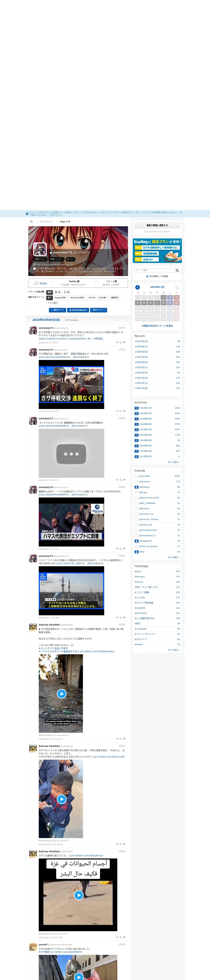Screen dimensions: 210x980
Task: Click the list icon beside 2024年08月 archive
Action: (x=136, y=424)
